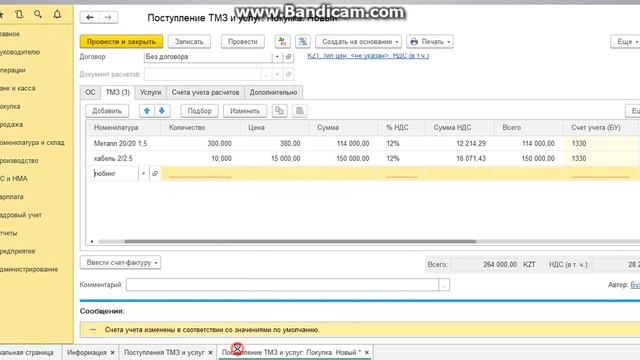Screen dimensions: 640x360
Task: Go forward with the right arrow button
Action: tap(108, 17)
